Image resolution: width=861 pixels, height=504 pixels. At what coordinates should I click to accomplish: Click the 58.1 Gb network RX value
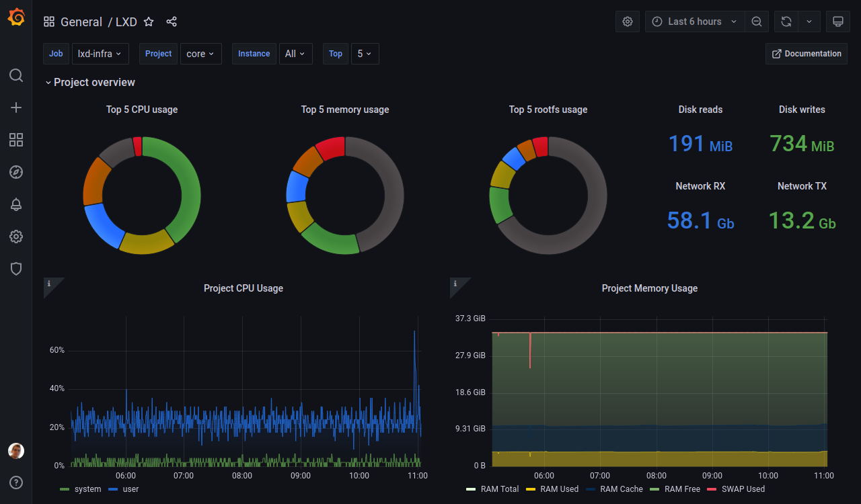tap(700, 220)
